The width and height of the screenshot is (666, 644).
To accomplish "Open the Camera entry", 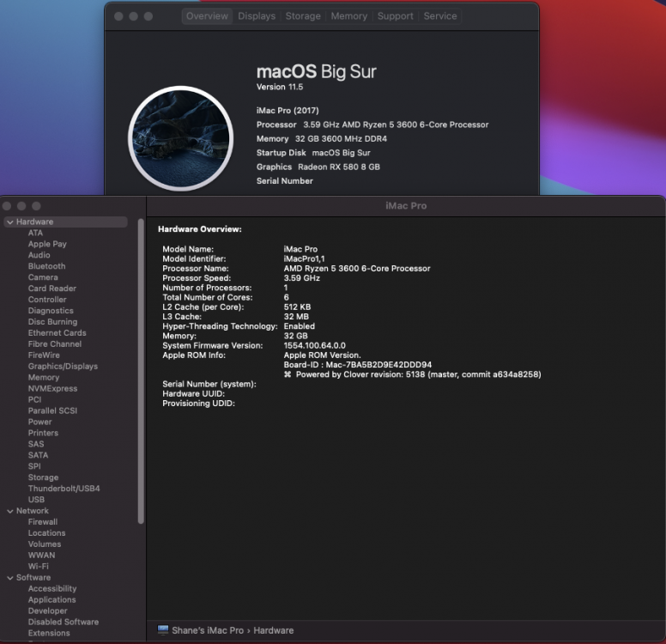I will [43, 277].
